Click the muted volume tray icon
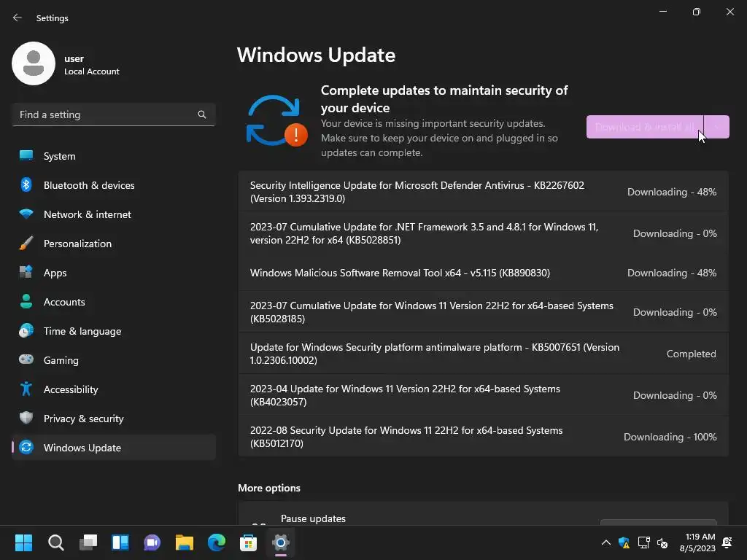 (x=662, y=542)
